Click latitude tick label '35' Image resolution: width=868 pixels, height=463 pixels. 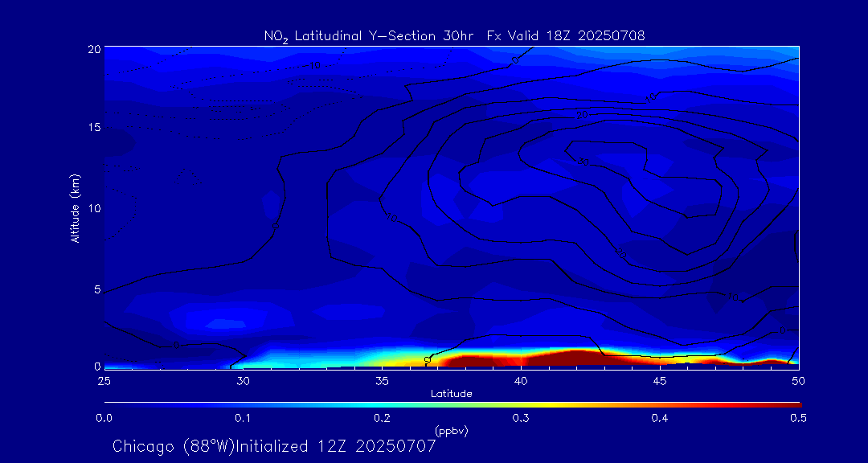point(382,381)
